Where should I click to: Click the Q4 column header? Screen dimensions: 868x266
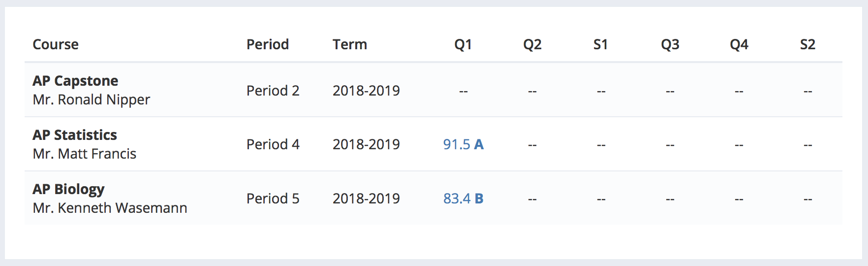(x=739, y=44)
